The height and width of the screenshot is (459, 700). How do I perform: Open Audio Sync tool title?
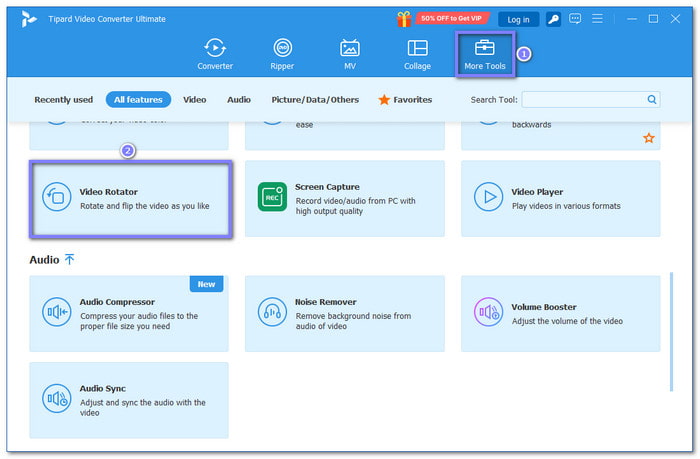(x=103, y=389)
